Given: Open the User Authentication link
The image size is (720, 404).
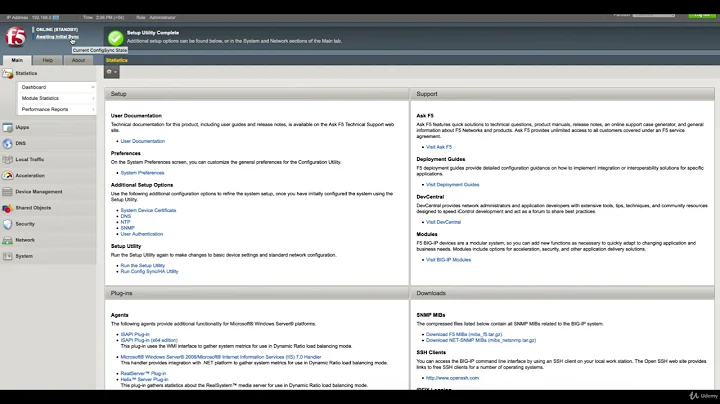Looking at the screenshot, I should pyautogui.click(x=142, y=234).
